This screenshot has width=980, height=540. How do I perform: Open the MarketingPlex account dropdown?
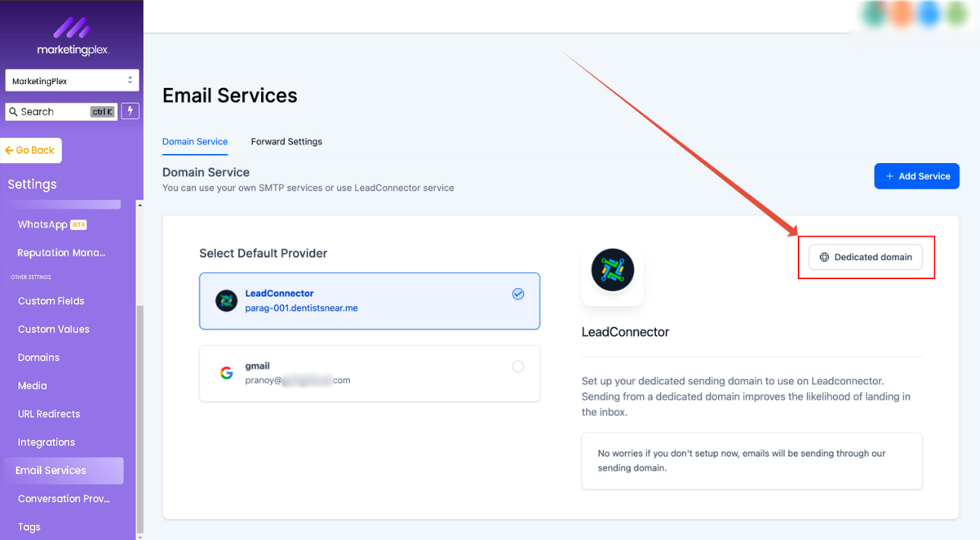(72, 80)
